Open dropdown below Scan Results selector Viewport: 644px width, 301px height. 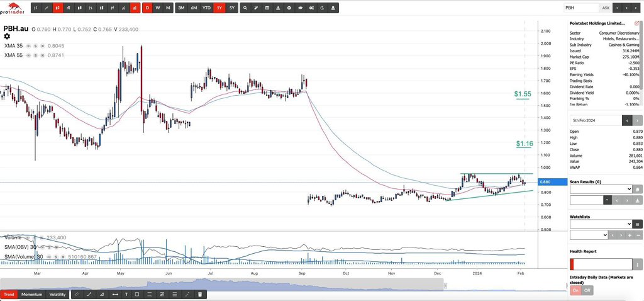tap(608, 200)
